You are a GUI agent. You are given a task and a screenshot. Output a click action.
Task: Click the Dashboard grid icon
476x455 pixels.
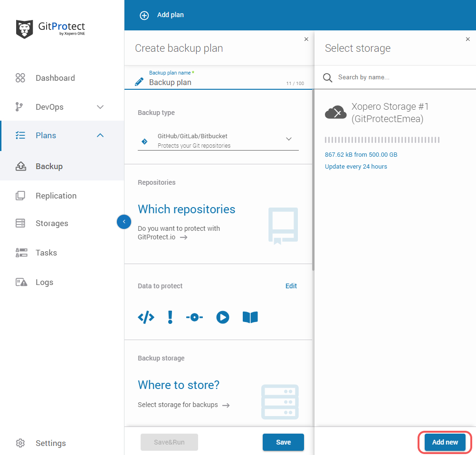click(20, 78)
